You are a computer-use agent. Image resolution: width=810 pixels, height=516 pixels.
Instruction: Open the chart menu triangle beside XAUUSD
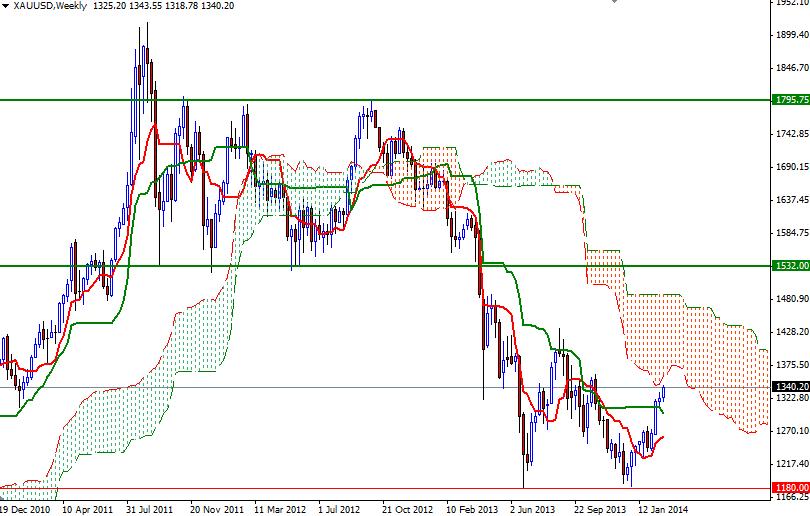(6, 6)
